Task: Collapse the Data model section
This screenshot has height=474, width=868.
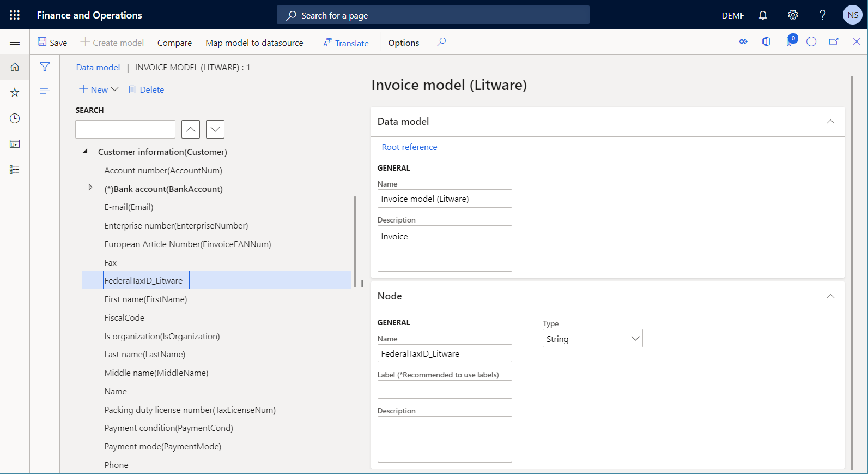Action: [x=830, y=122]
